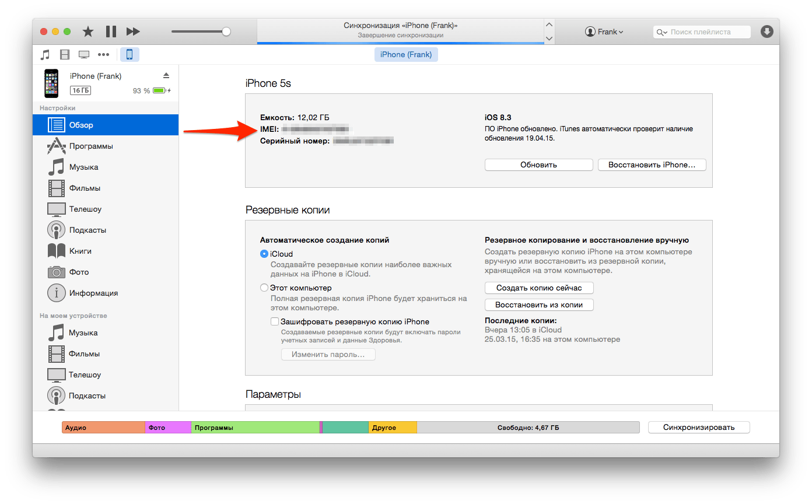
Task: Open Фото in the sidebar
Action: 106,272
